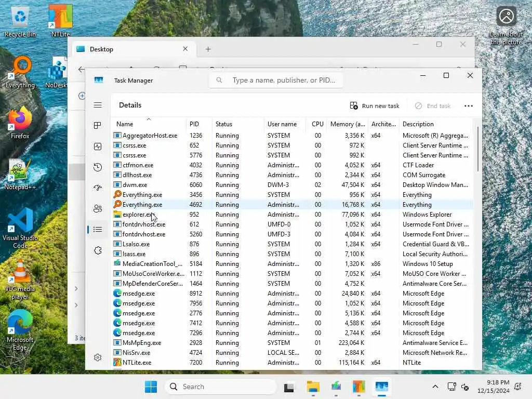Sort by Description column header
Viewport: 532px width, 399px height.
tap(436, 124)
